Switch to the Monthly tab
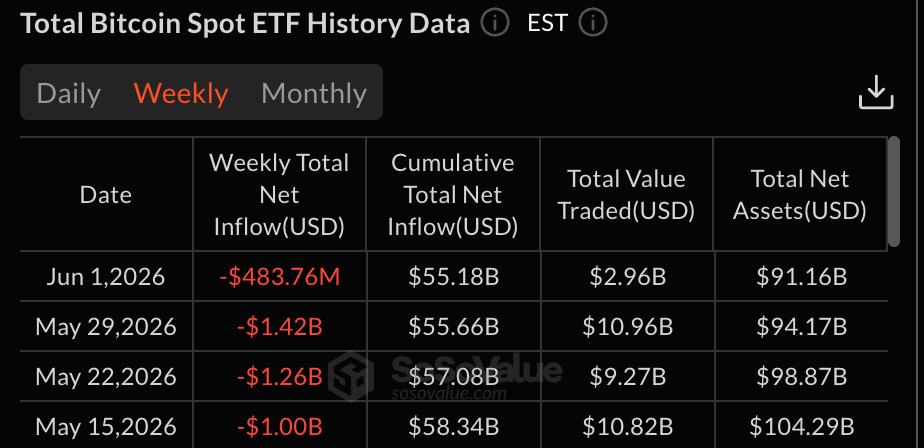This screenshot has width=924, height=448. 314,93
